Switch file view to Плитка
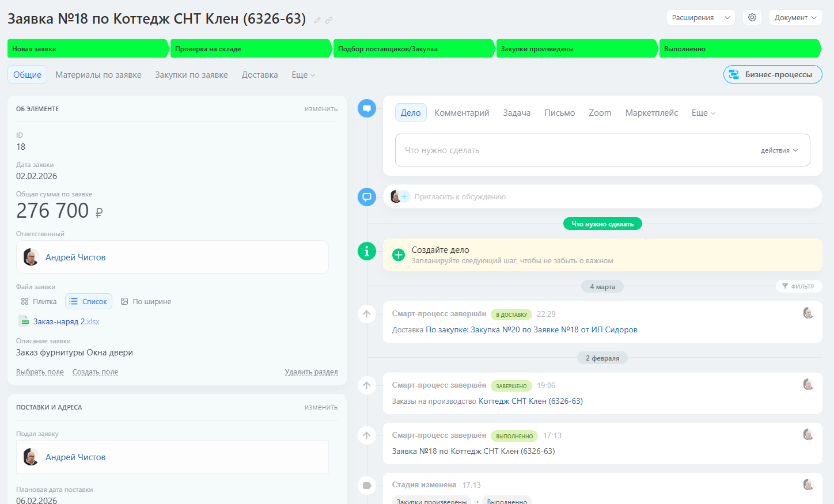The image size is (834, 504). [39, 301]
